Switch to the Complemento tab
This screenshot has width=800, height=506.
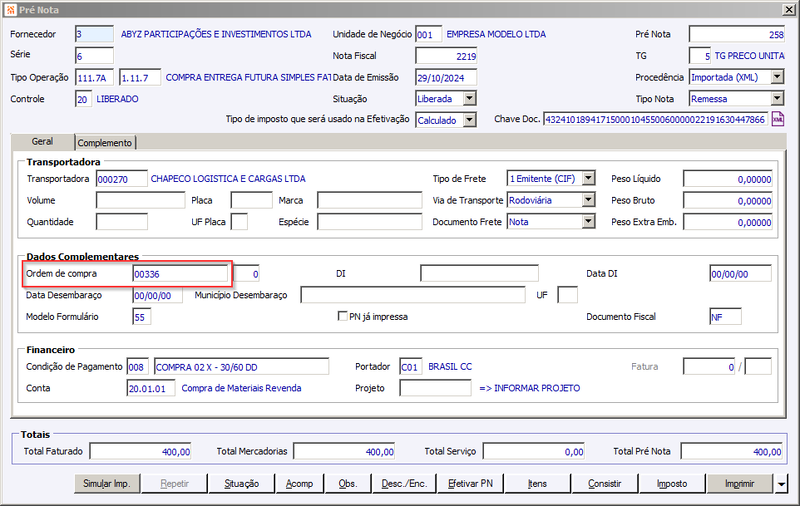point(105,142)
